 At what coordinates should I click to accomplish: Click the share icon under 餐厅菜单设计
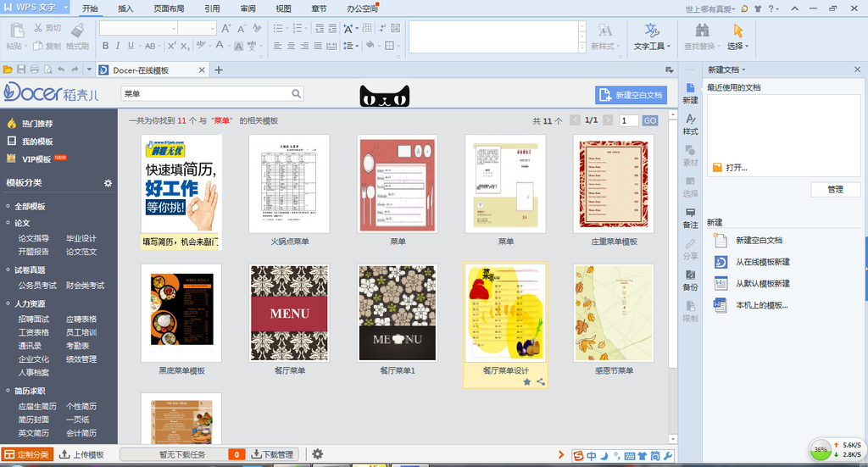tap(541, 381)
